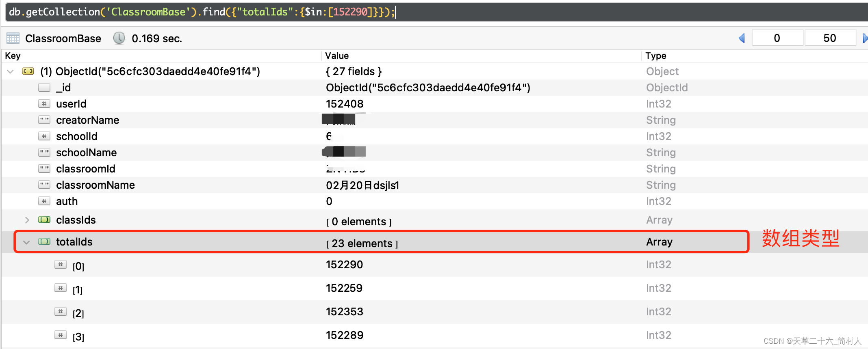Click the Key column header
Viewport: 868px width, 349px height.
click(x=13, y=56)
